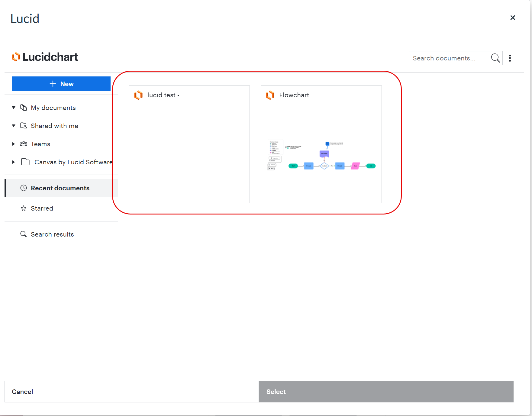Click the Lucidchart logo
The image size is (532, 416).
click(x=45, y=57)
